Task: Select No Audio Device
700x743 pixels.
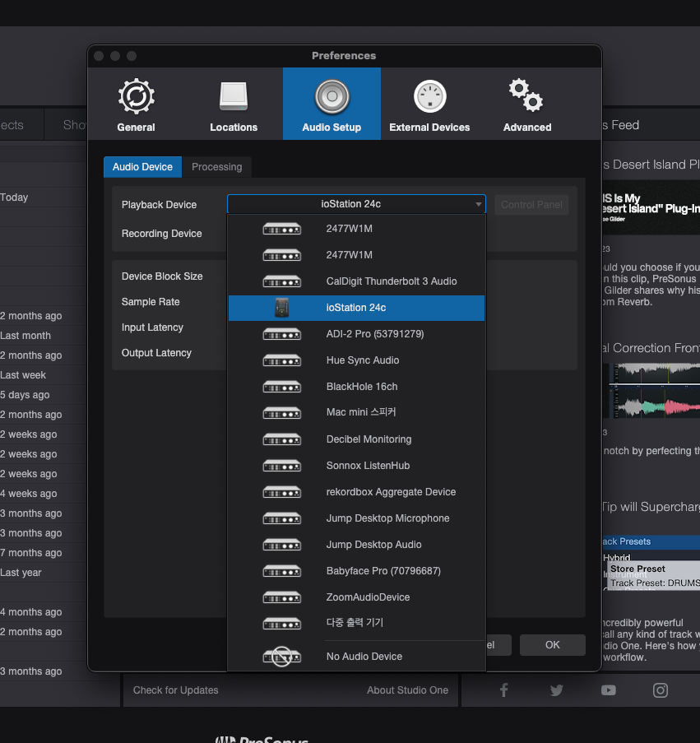Action: point(356,657)
